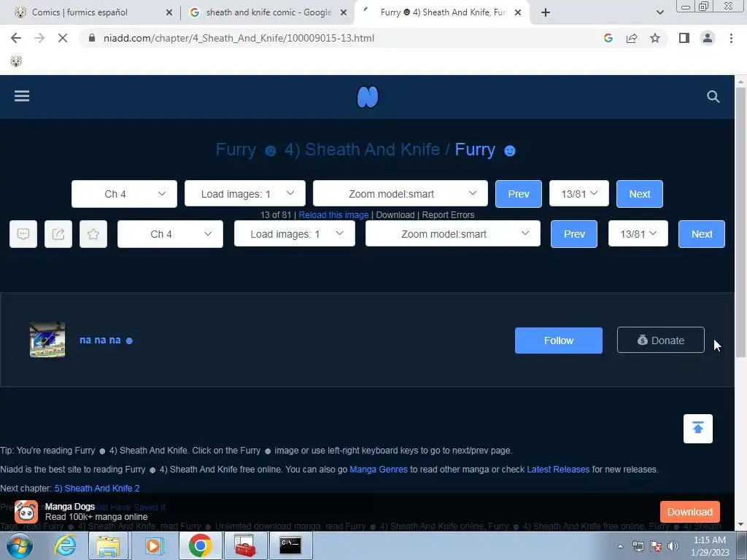The image size is (747, 560).
Task: Click the comment bubble icon
Action: [23, 234]
